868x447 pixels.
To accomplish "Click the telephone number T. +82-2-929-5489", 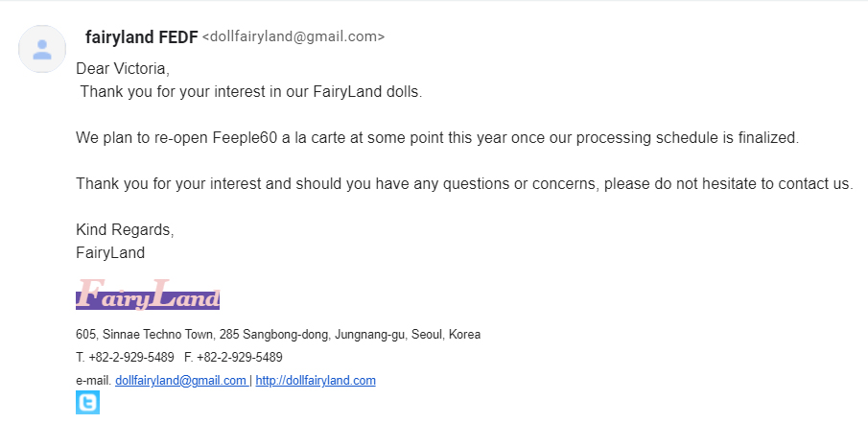I will tap(125, 357).
